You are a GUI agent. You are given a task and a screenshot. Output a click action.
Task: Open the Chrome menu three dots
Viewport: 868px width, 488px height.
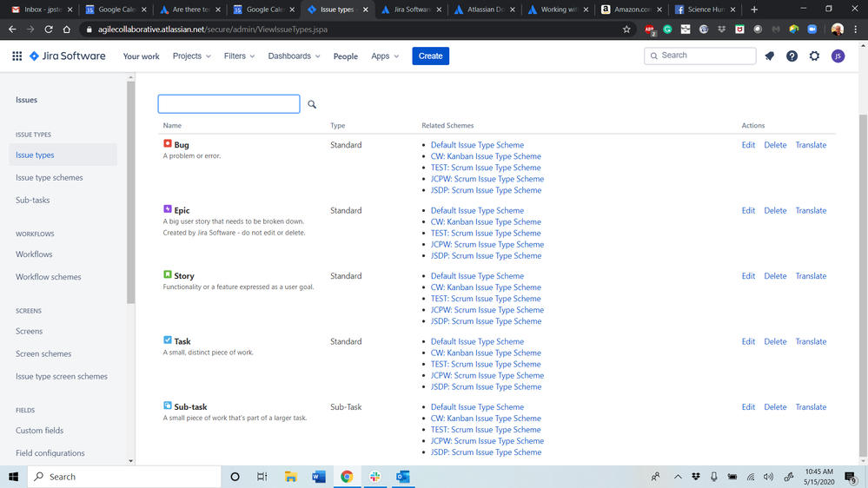[856, 30]
